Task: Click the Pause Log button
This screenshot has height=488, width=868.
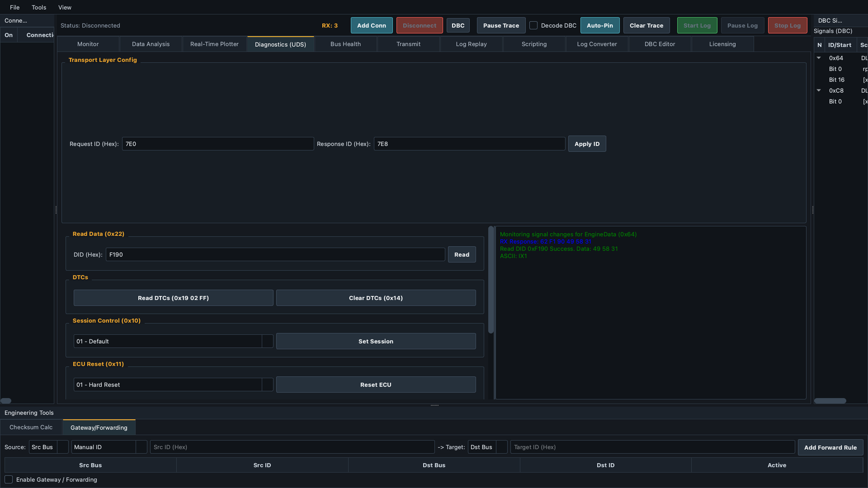Action: point(743,25)
